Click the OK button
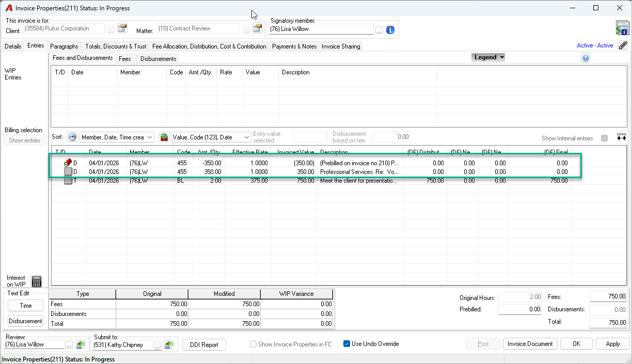This screenshot has width=632, height=364. 576,344
